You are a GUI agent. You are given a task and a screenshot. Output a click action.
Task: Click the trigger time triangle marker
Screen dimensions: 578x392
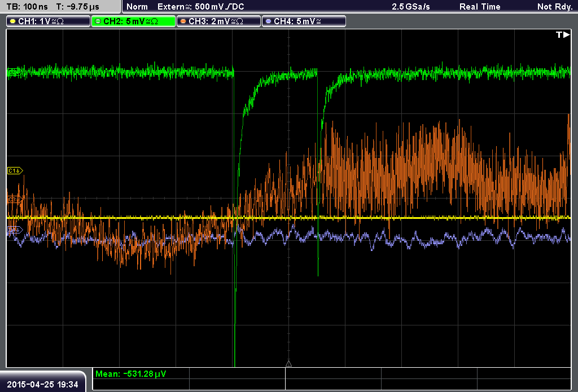point(288,364)
